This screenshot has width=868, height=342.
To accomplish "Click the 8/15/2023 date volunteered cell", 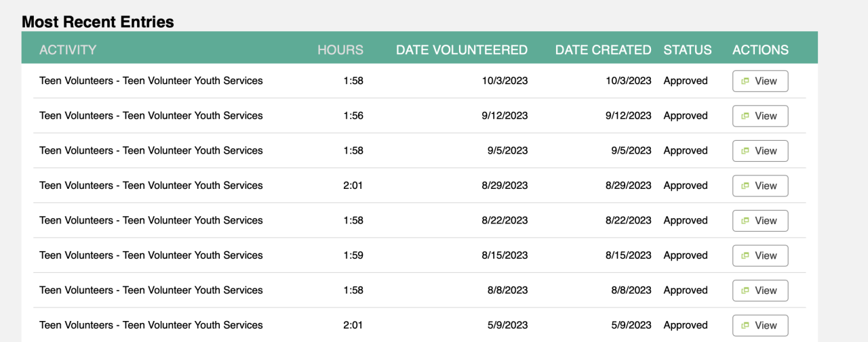I will (505, 255).
